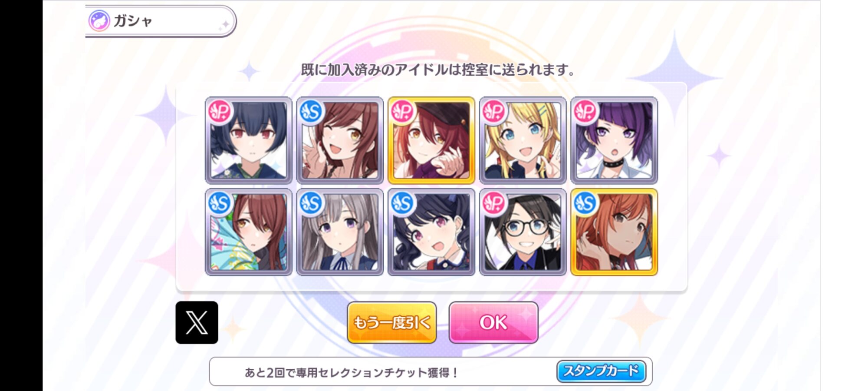868x391 pixels.
Task: Click the S badge on orange-haired idol card
Action: [585, 203]
